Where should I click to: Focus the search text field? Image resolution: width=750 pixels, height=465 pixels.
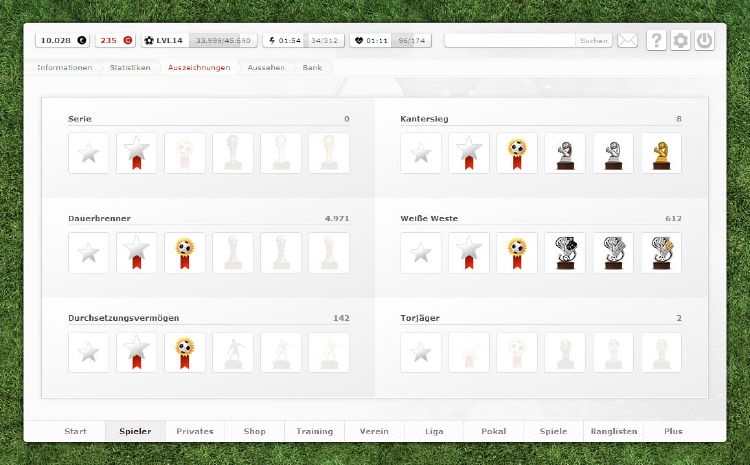pyautogui.click(x=510, y=41)
